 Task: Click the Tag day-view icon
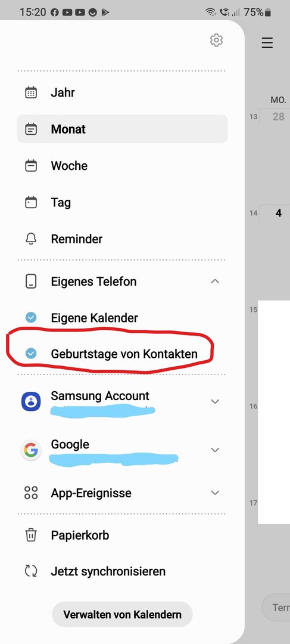pyautogui.click(x=31, y=202)
